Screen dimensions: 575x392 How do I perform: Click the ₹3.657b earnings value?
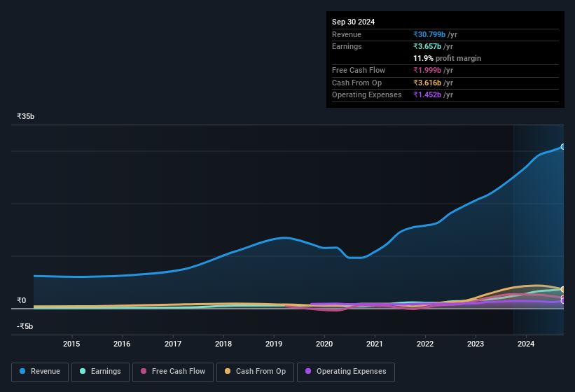[427, 46]
